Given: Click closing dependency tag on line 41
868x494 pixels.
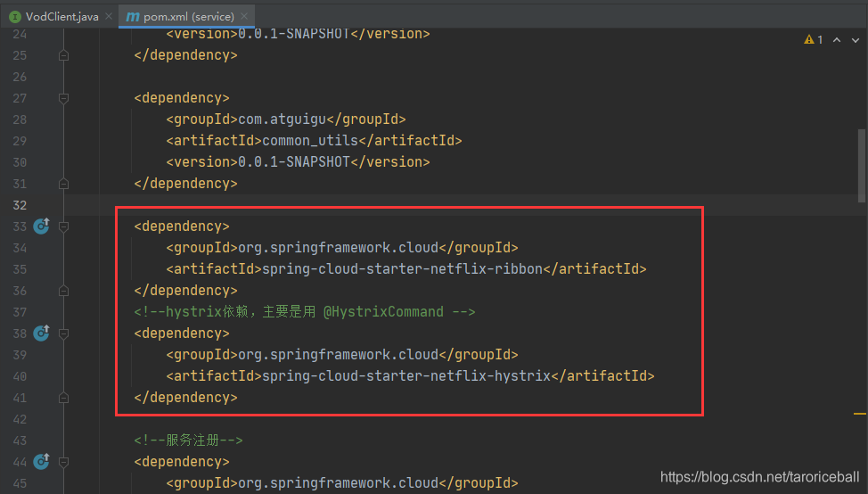Looking at the screenshot, I should coord(185,398).
